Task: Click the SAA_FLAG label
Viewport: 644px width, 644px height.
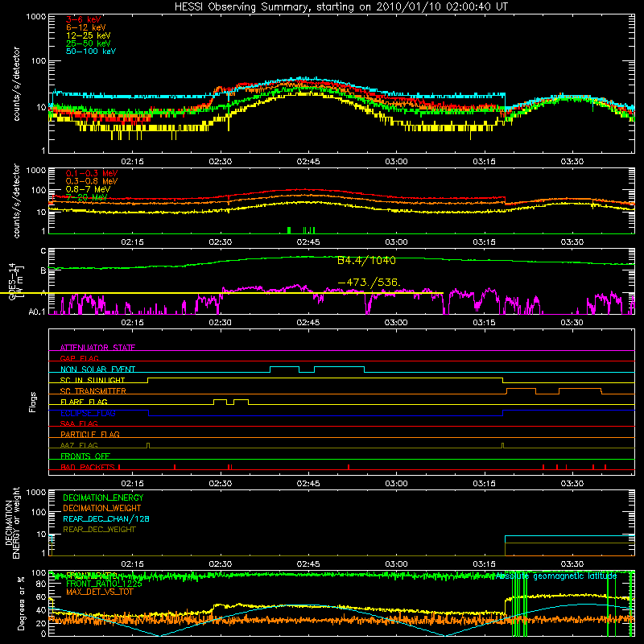Action: 79,423
